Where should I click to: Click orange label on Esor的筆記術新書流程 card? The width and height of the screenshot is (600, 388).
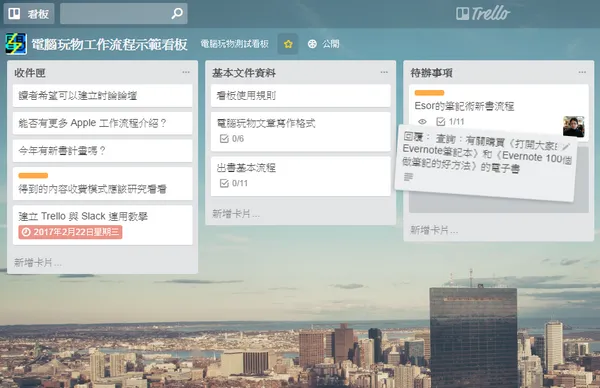pyautogui.click(x=429, y=93)
